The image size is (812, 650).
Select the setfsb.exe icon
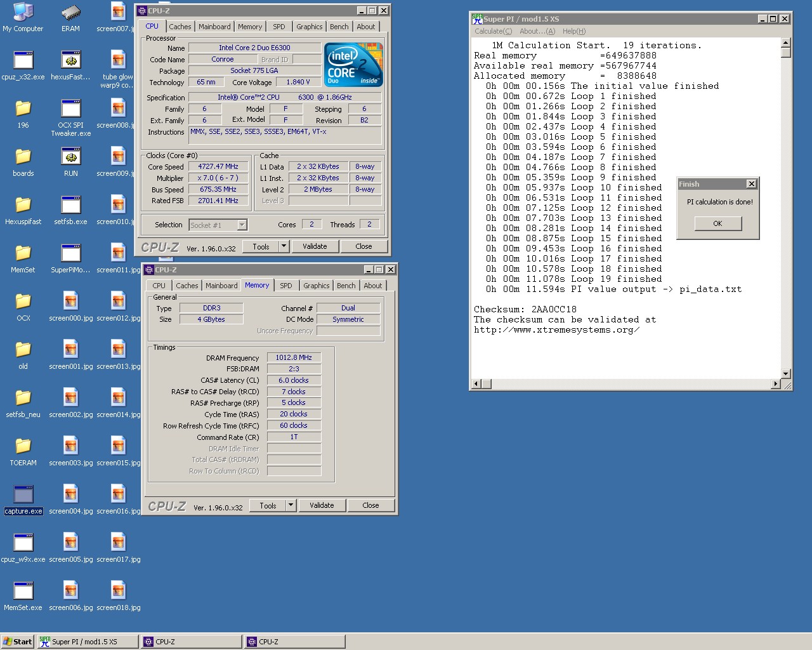(70, 210)
